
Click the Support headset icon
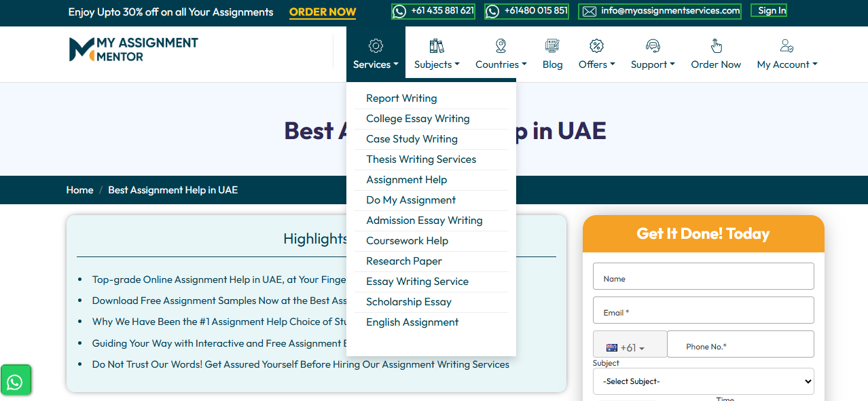(653, 46)
